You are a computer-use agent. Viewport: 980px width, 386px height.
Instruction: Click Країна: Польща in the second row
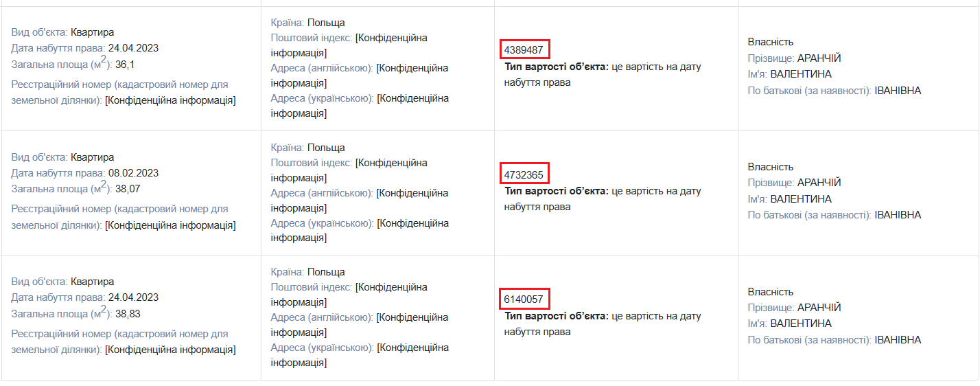click(308, 148)
